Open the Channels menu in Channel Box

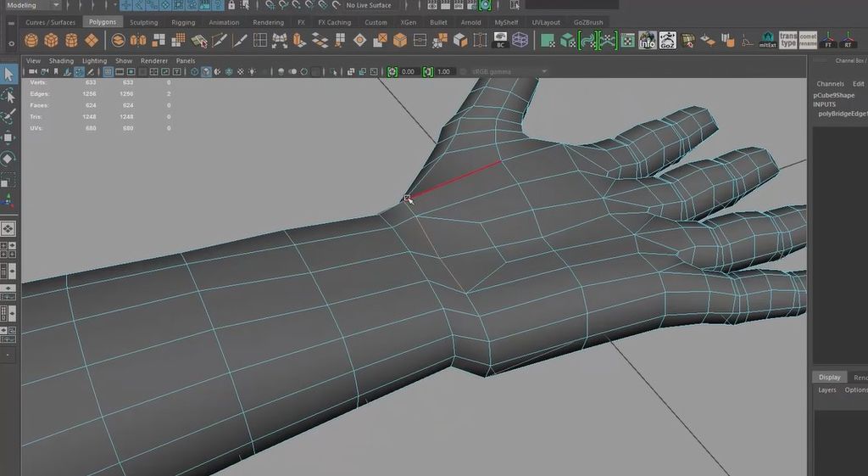831,84
